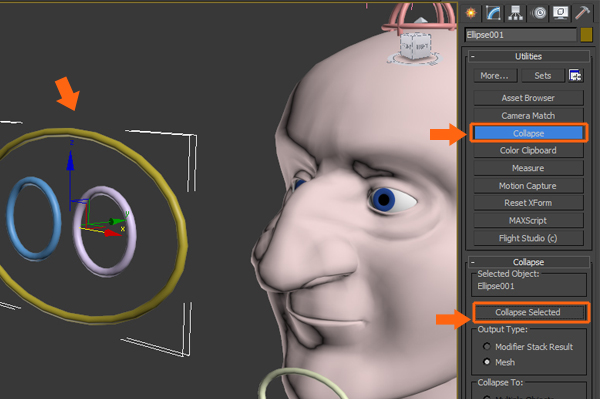Click the Sets button
The width and height of the screenshot is (600, 400).
(x=543, y=76)
